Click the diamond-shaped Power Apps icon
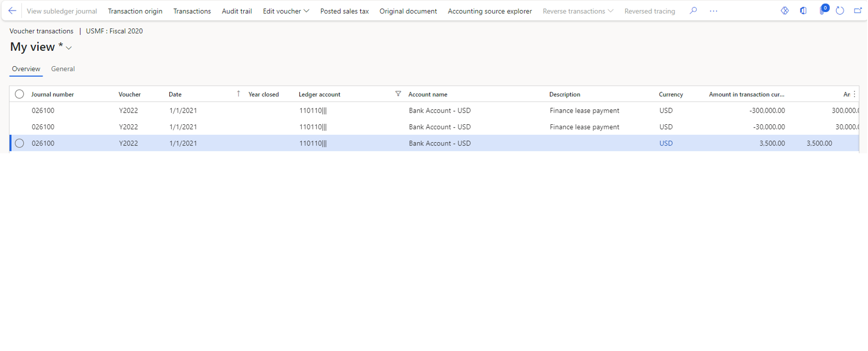The height and width of the screenshot is (351, 868). (784, 11)
